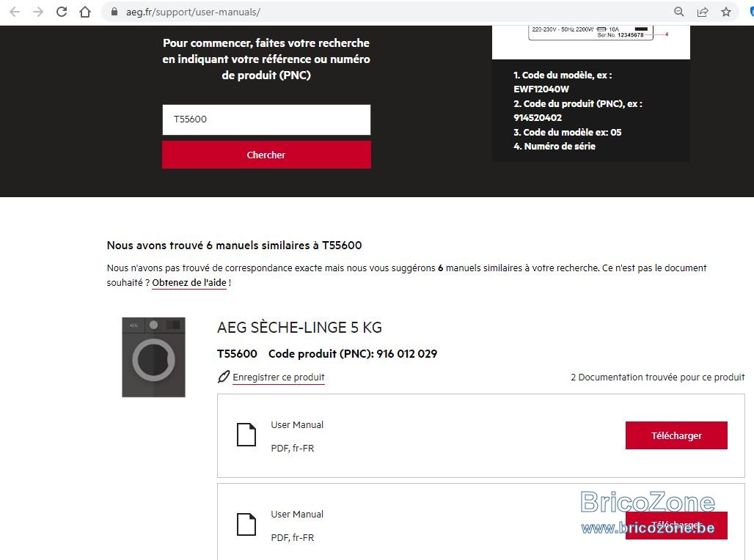The height and width of the screenshot is (560, 754).
Task: Bookmark this page with star icon
Action: click(726, 12)
